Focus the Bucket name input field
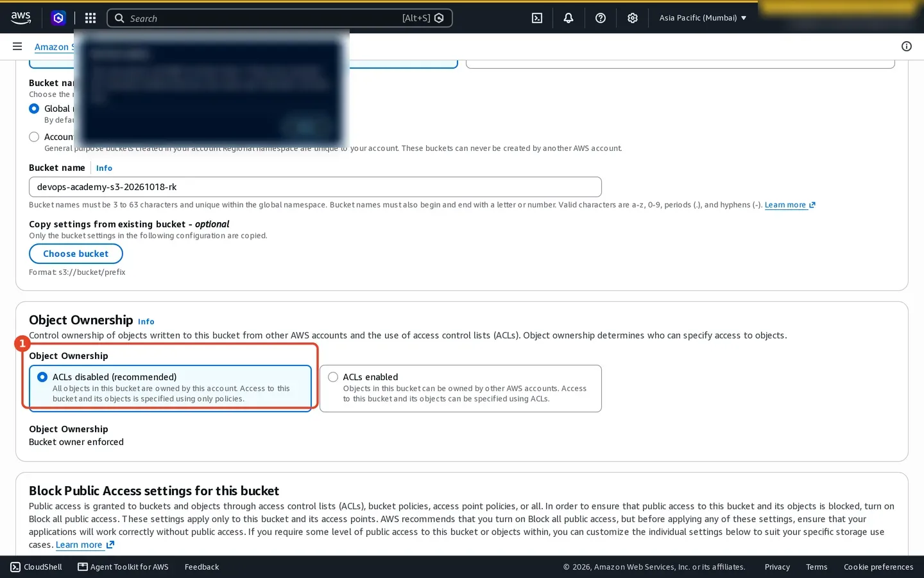 (x=315, y=187)
